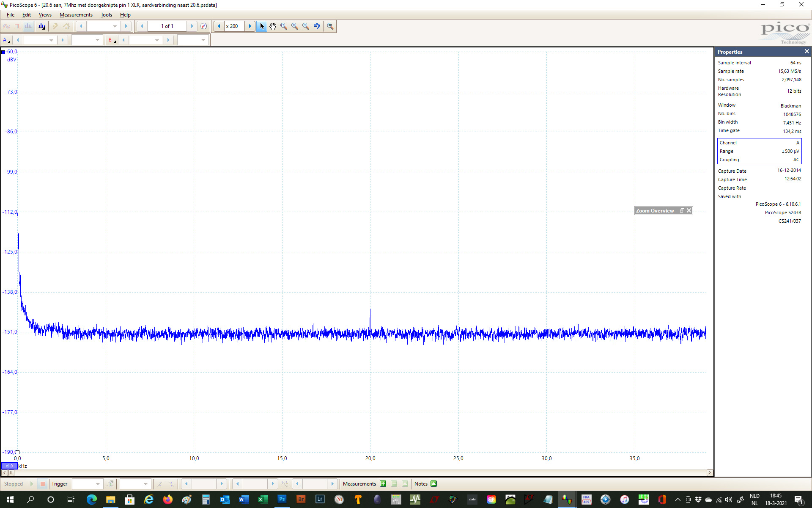Select the 'Coupling AC' property row
Screen dimensions: 812x508
pyautogui.click(x=759, y=160)
